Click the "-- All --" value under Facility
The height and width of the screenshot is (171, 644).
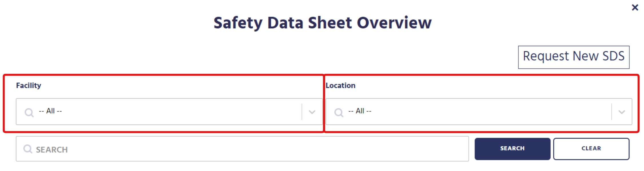click(x=50, y=111)
